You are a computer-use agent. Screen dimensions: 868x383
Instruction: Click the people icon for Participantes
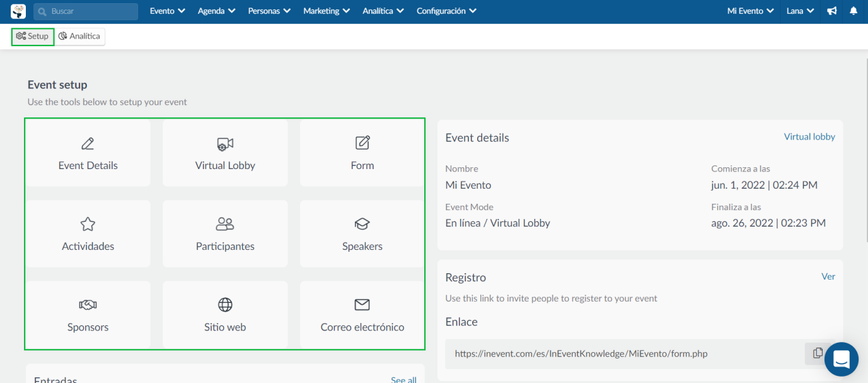click(x=225, y=224)
